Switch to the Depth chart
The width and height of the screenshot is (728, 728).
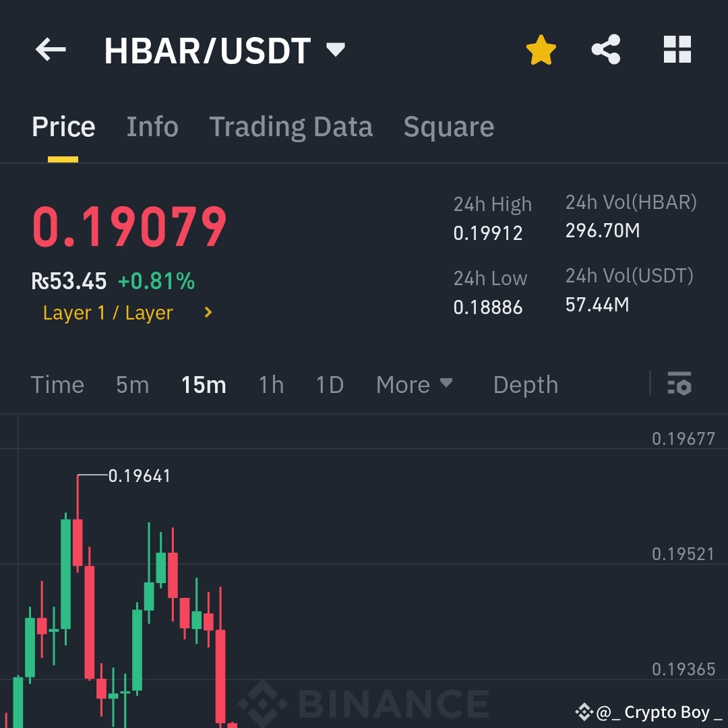click(x=526, y=385)
